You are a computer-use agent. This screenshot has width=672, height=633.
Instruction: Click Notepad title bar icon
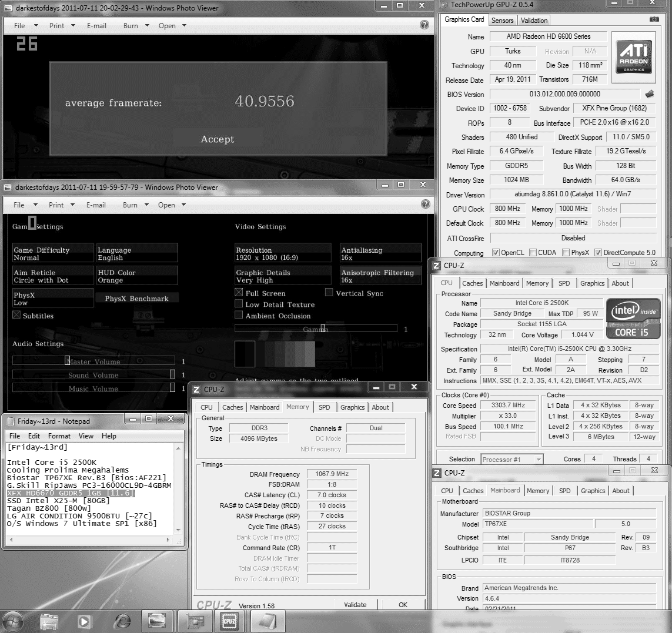11,421
